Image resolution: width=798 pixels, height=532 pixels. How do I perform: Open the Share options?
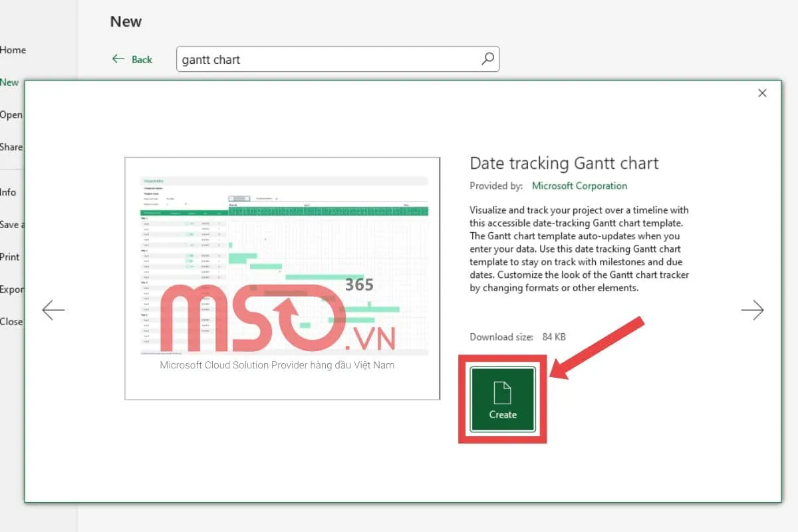(11, 147)
